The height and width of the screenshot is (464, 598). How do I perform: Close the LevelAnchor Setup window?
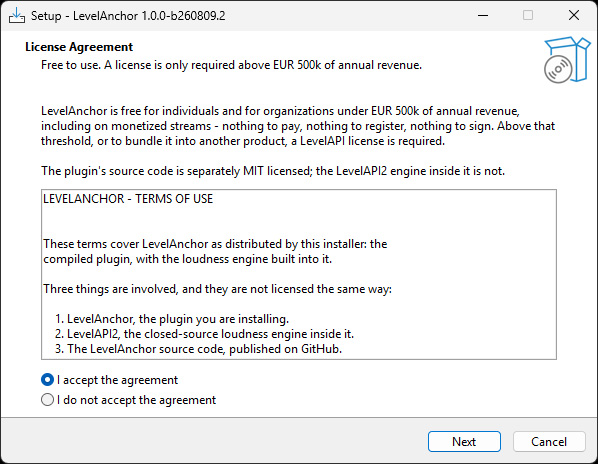click(x=574, y=15)
